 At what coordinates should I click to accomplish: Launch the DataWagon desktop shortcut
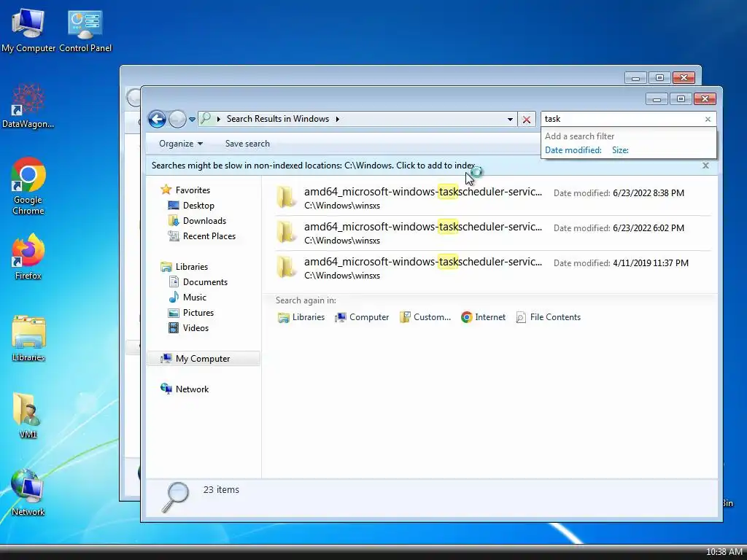point(28,106)
